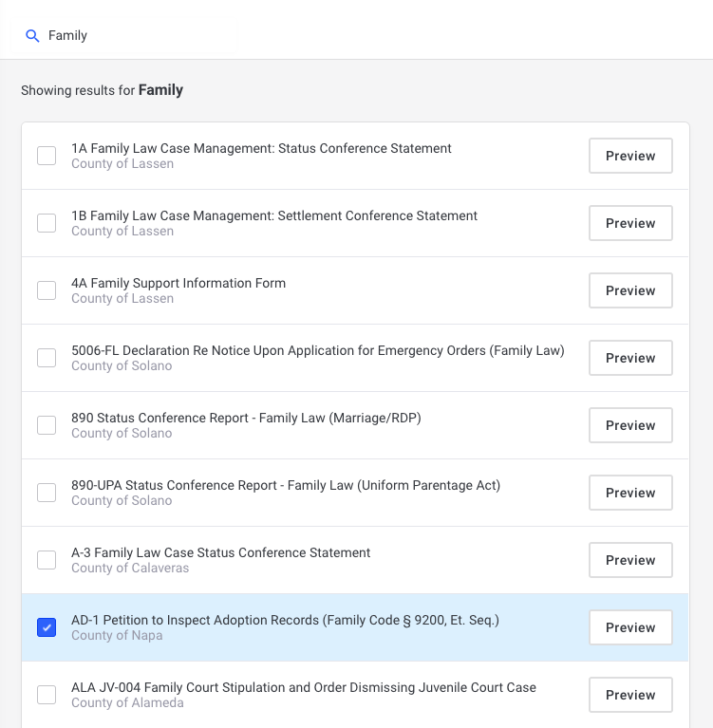This screenshot has height=728, width=713.
Task: Preview the 1B Settlement Conference Statement form
Action: pos(630,223)
